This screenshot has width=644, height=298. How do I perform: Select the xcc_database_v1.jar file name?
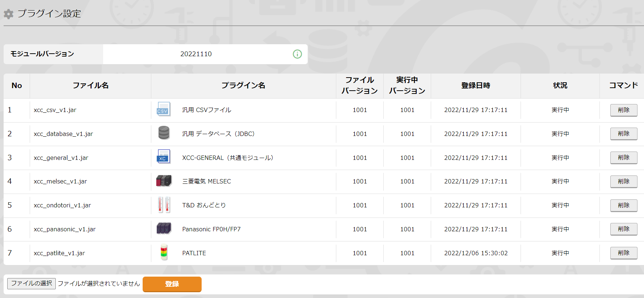pyautogui.click(x=63, y=134)
